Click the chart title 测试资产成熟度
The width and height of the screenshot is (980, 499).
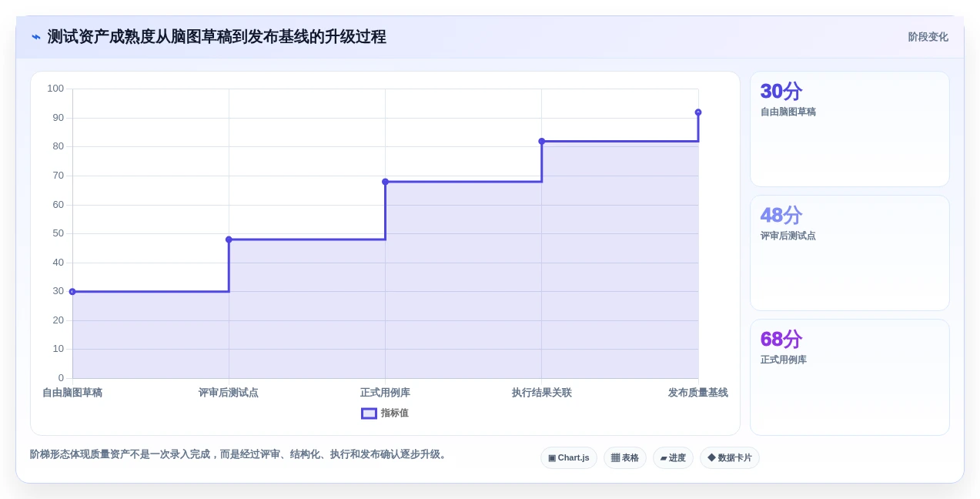(216, 37)
